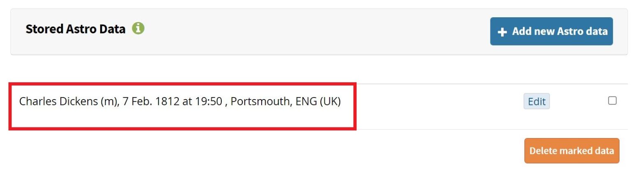Image resolution: width=644 pixels, height=179 pixels.
Task: Select the birth date 7 Feb. 1812
Action: 151,102
